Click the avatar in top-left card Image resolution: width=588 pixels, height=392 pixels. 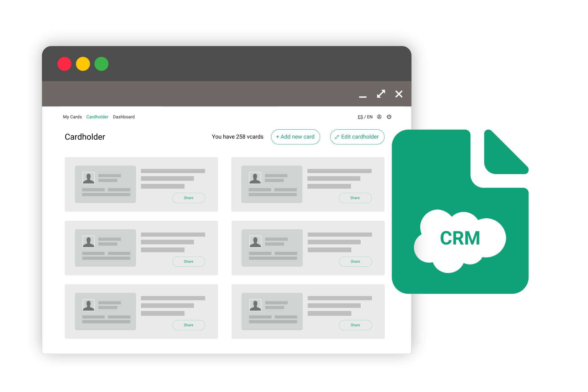[x=89, y=178]
